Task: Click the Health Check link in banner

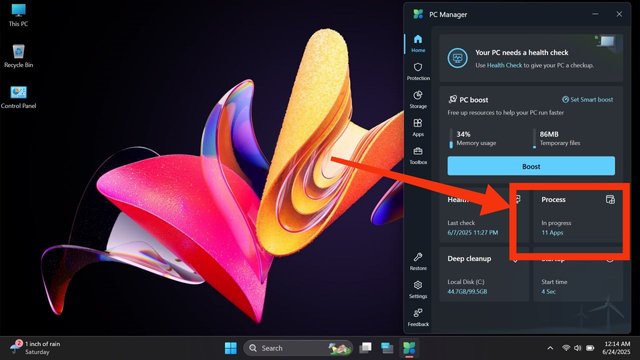Action: click(x=504, y=65)
